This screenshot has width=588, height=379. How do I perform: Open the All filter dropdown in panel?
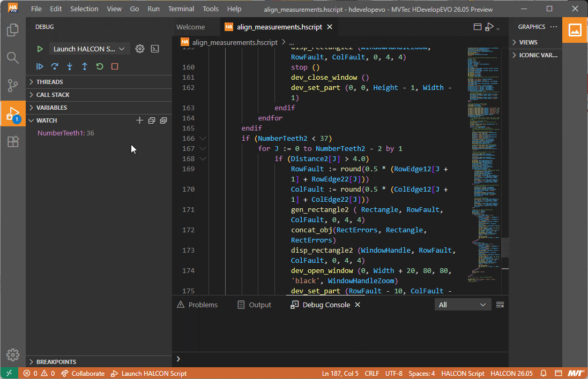click(462, 305)
